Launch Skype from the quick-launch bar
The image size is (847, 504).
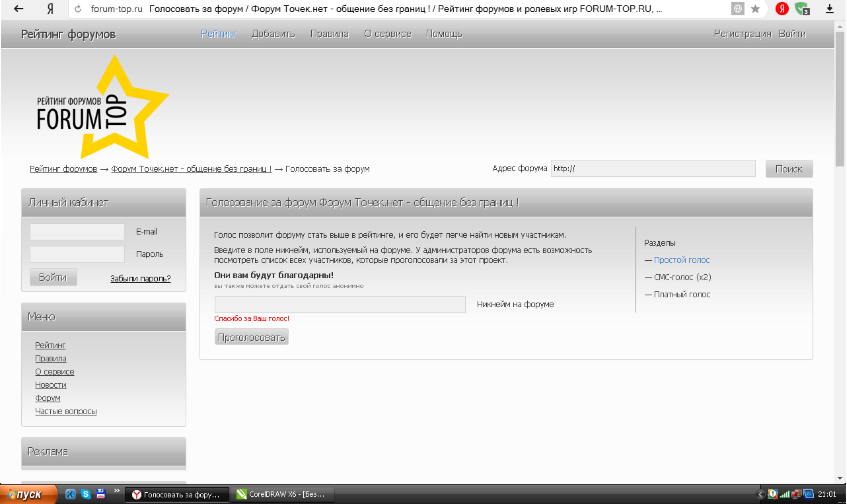[86, 494]
